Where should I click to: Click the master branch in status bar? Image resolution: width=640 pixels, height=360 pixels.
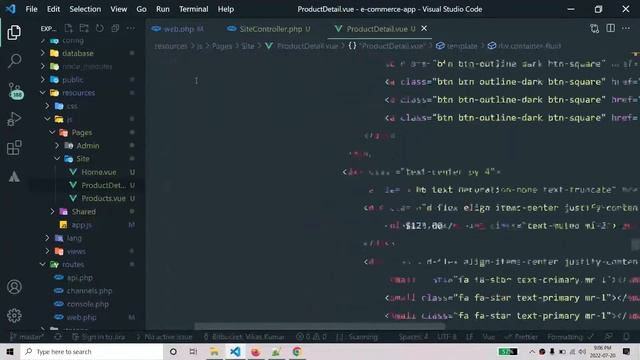27,337
